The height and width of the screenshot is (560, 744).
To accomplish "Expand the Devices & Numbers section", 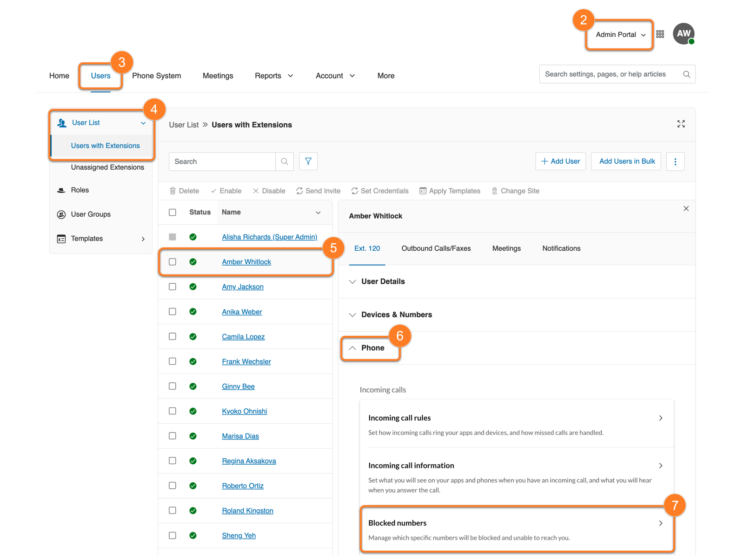I will coord(396,315).
